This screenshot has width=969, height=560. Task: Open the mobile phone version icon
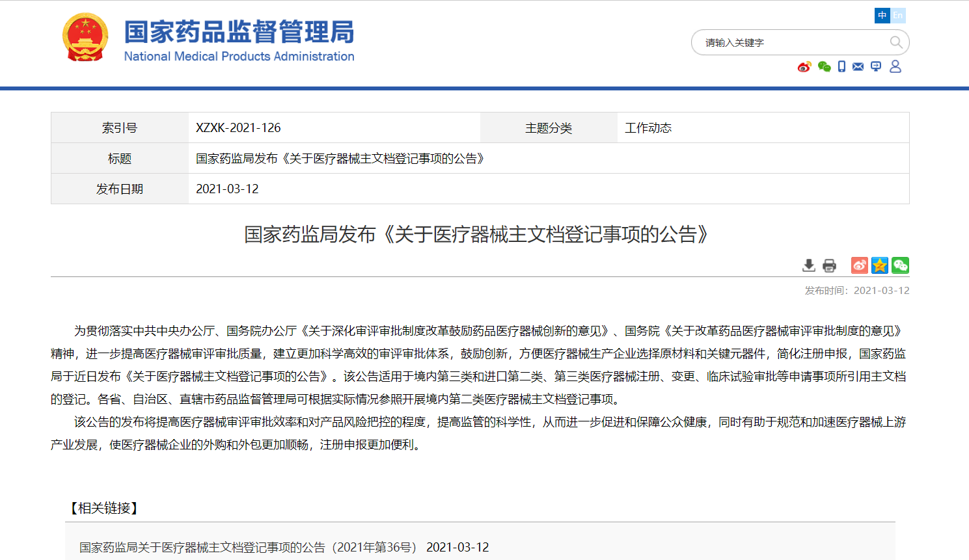pyautogui.click(x=841, y=66)
